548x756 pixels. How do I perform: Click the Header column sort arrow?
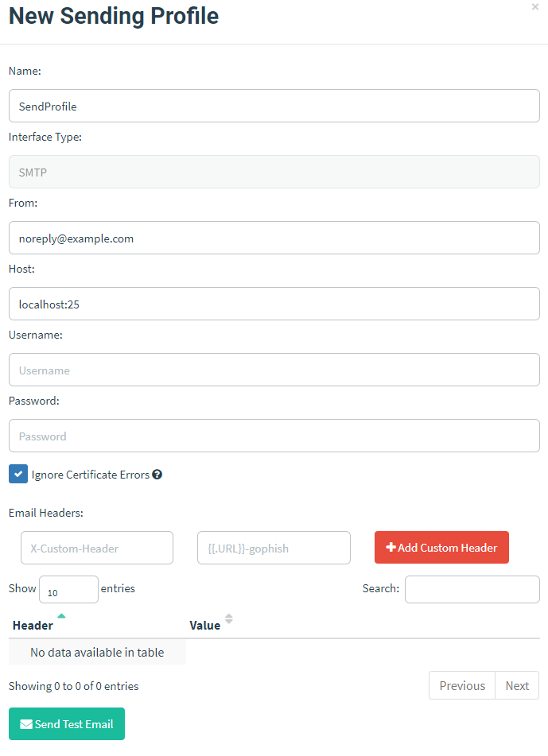[x=61, y=616]
